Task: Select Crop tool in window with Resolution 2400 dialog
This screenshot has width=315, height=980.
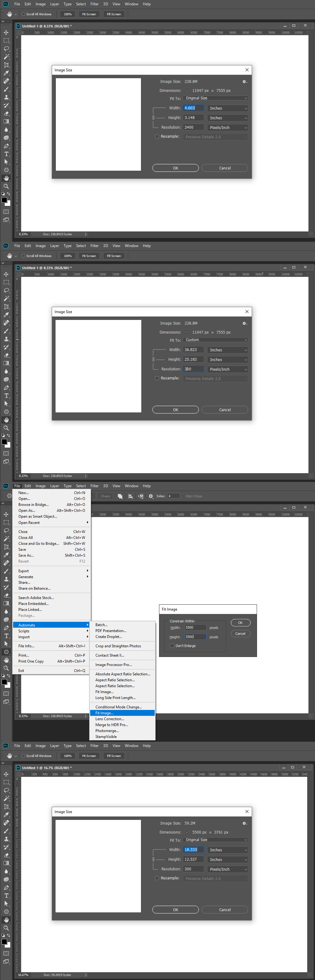Action: click(x=6, y=65)
